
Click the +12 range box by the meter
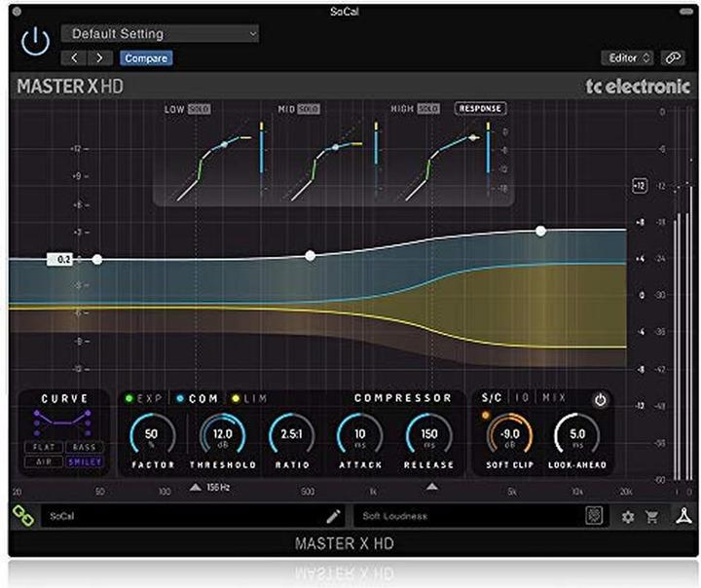[x=640, y=186]
